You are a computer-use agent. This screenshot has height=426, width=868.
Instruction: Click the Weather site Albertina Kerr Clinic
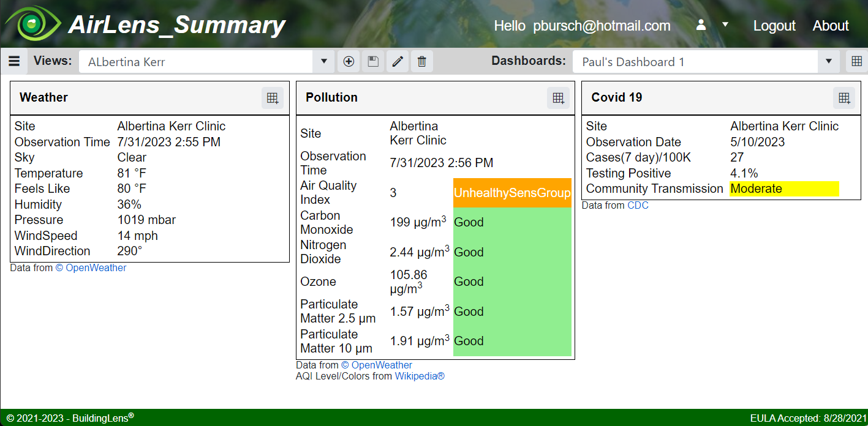point(172,126)
